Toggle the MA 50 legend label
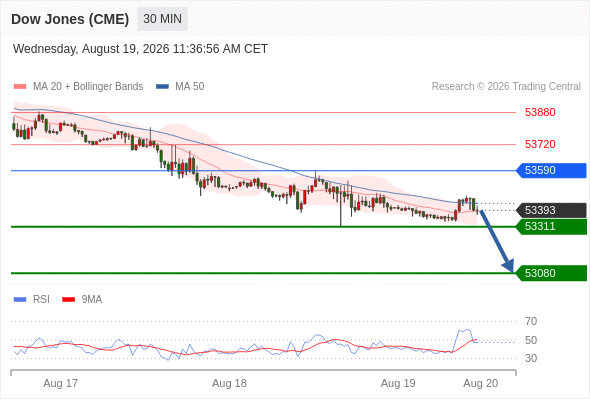Viewport: 590px width, 400px height. [190, 87]
